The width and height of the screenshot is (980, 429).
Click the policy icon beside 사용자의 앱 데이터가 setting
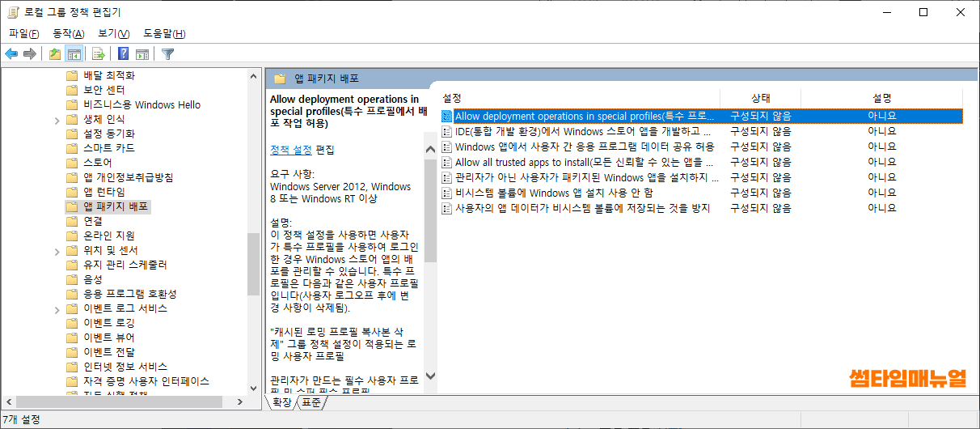(x=447, y=208)
